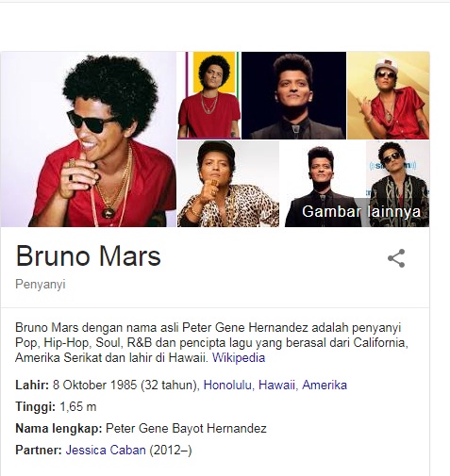Click the Partner label

click(39, 450)
